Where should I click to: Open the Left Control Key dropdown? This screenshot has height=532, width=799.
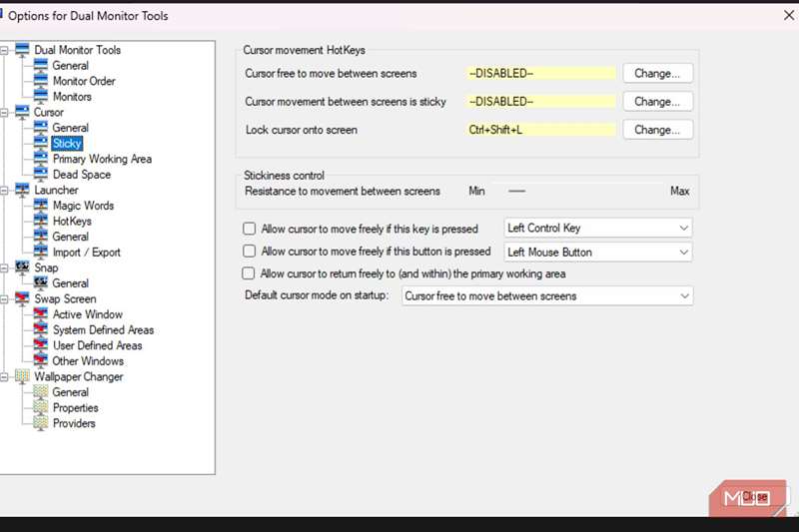pyautogui.click(x=598, y=229)
